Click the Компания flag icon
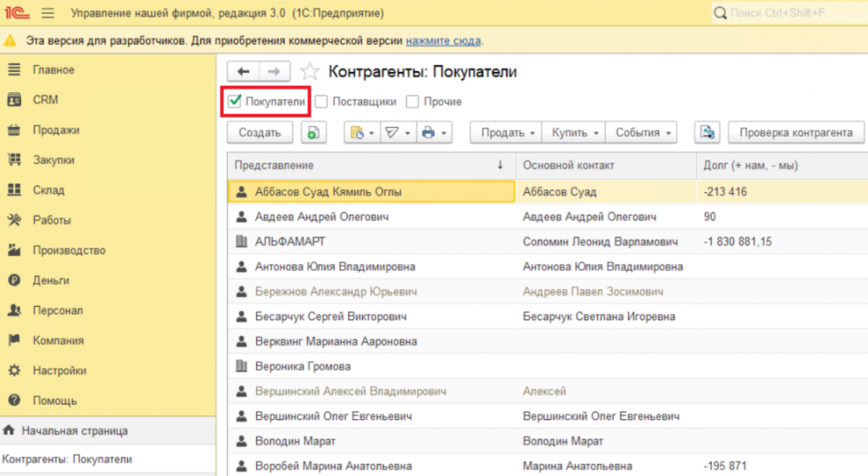868x476 pixels. point(14,340)
